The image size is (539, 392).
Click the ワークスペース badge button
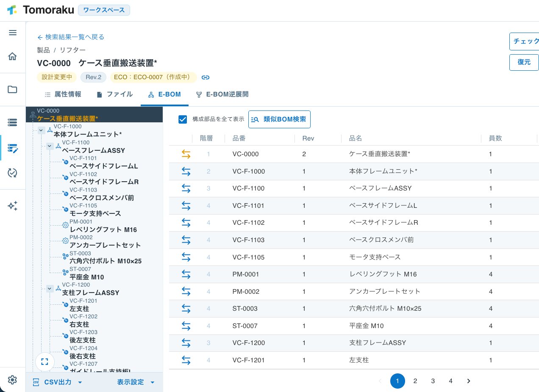click(104, 10)
